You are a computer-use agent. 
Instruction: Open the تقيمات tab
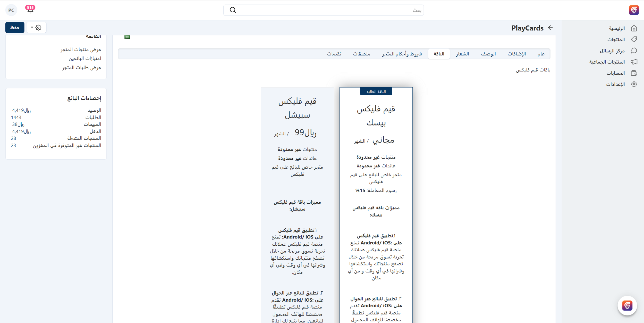[x=334, y=54]
